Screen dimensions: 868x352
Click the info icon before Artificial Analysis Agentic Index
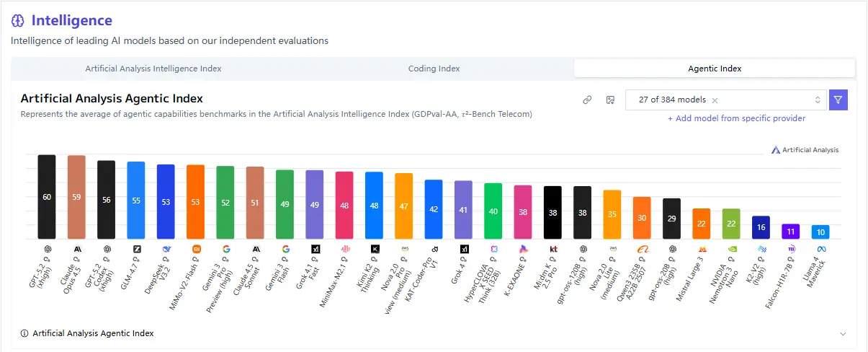[24, 333]
